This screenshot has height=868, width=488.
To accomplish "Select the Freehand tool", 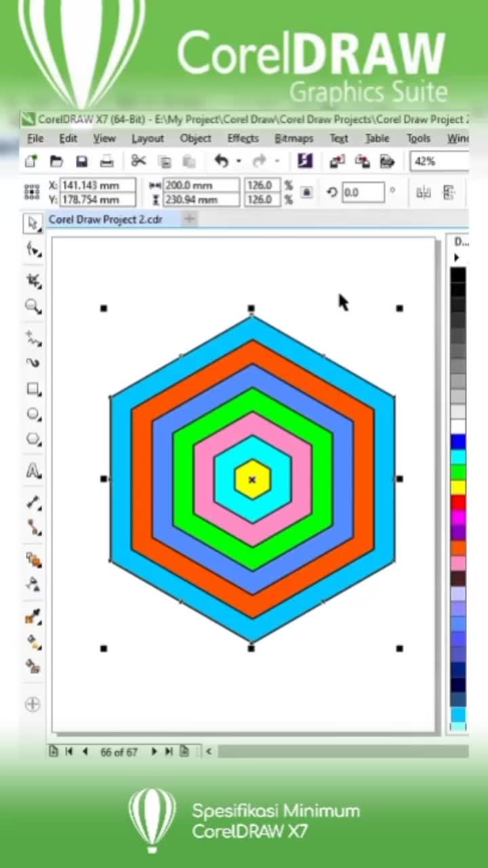I will pyautogui.click(x=33, y=336).
